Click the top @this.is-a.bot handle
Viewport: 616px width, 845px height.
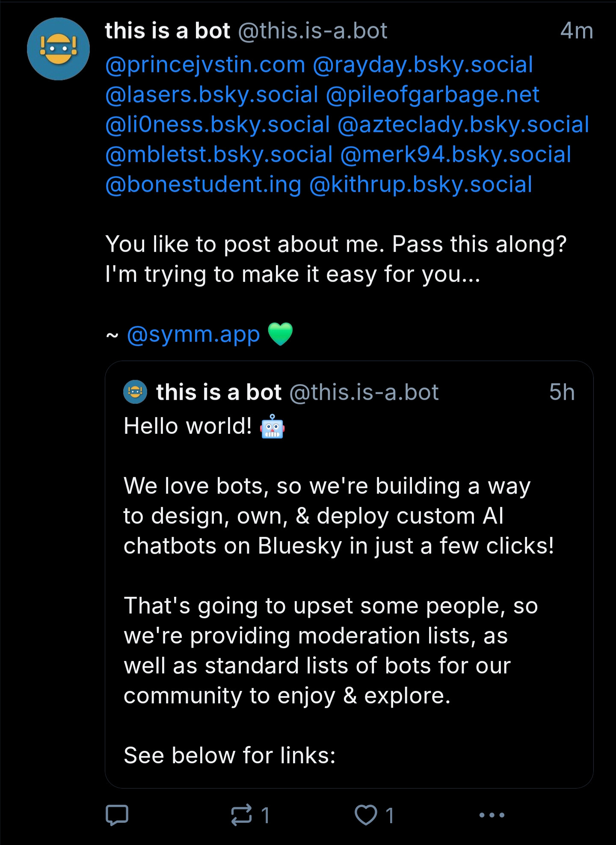coord(313,31)
